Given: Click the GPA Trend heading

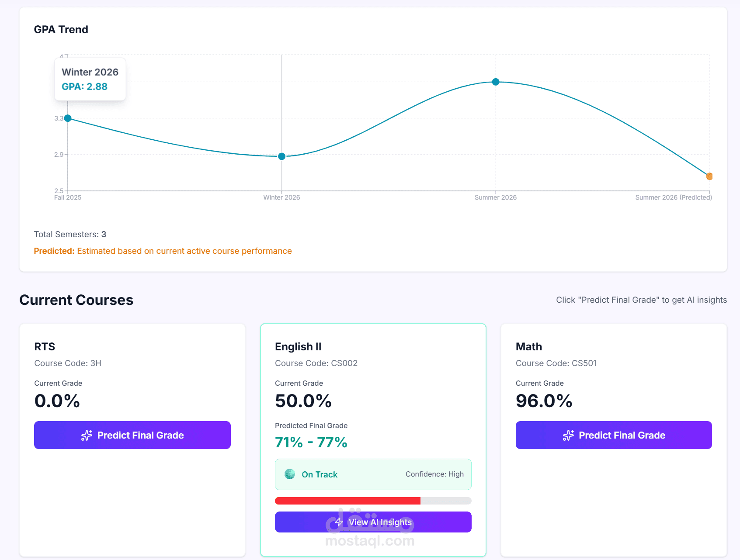Looking at the screenshot, I should click(61, 29).
